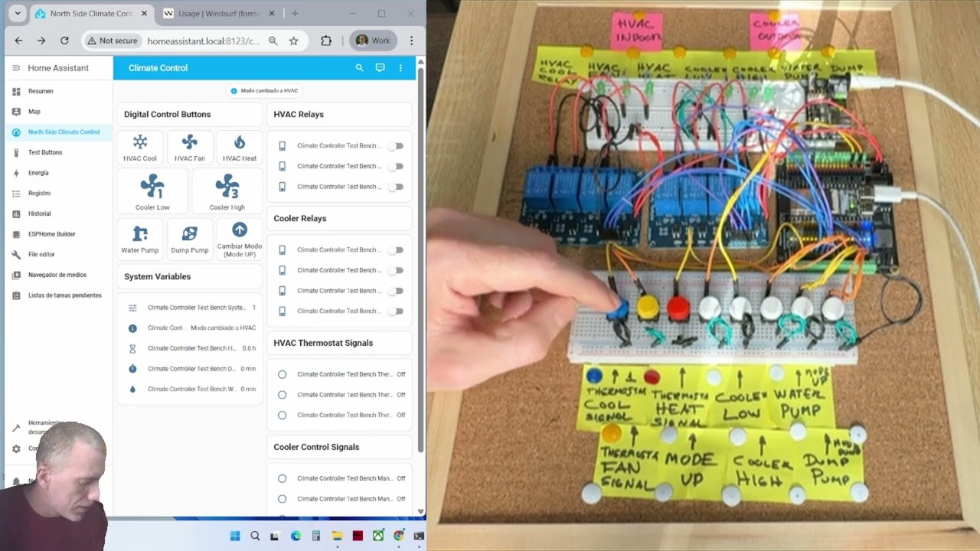
Task: Open the Climate Cont... Modo cambiado a HVAC row
Action: coord(190,328)
